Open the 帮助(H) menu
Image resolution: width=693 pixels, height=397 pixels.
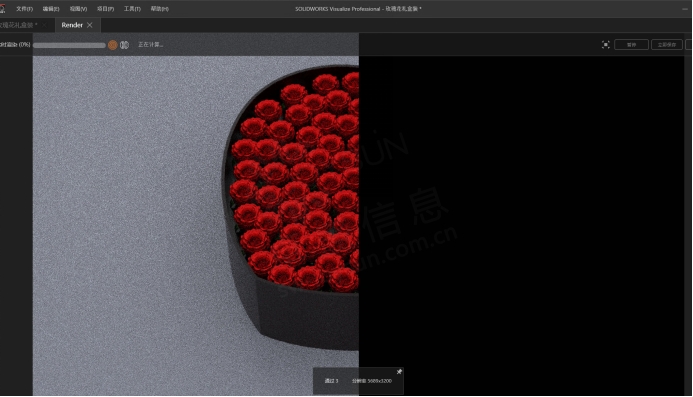tap(160, 9)
